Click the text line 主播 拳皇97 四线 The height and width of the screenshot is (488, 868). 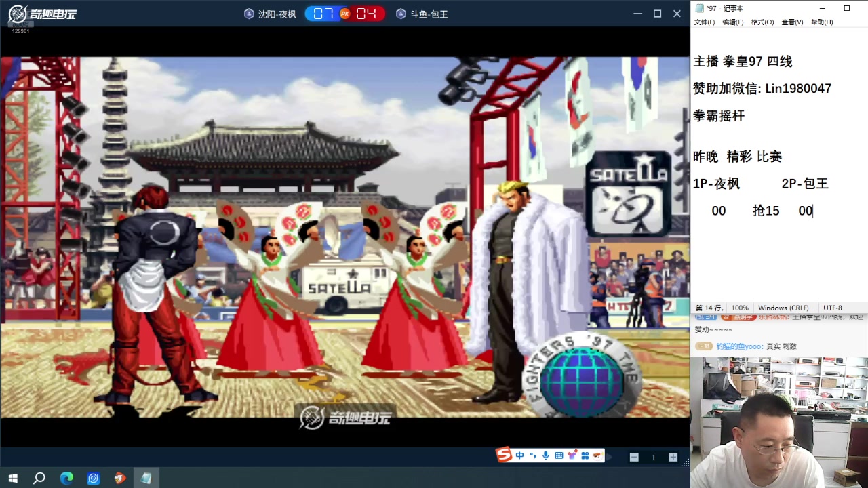pos(743,62)
